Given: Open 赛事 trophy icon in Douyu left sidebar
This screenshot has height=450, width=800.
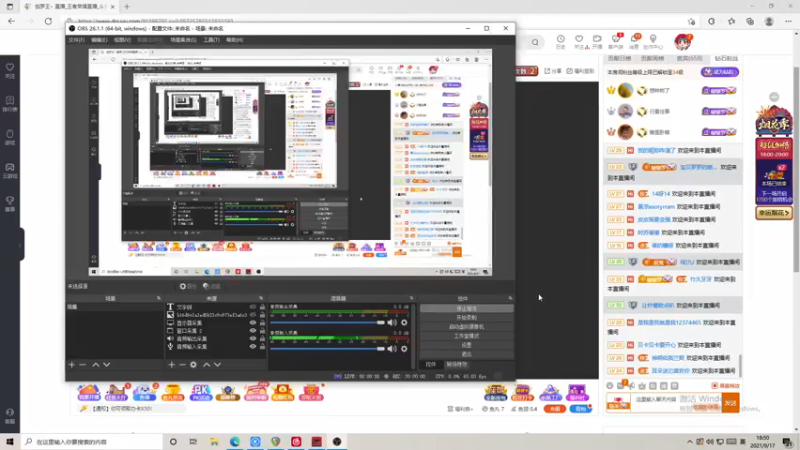Looking at the screenshot, I should 10,204.
